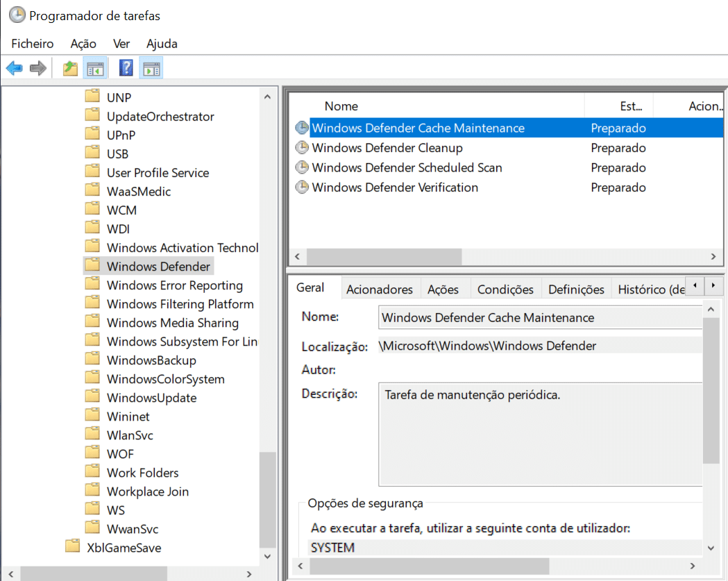Image resolution: width=728 pixels, height=581 pixels.
Task: Click the WindowsBackup folder icon
Action: click(92, 359)
